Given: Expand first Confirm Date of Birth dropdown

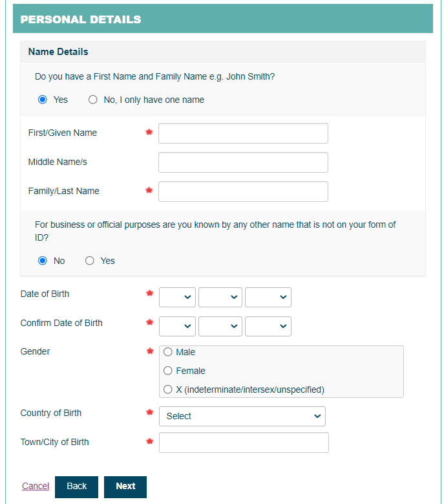Looking at the screenshot, I should 177,326.
